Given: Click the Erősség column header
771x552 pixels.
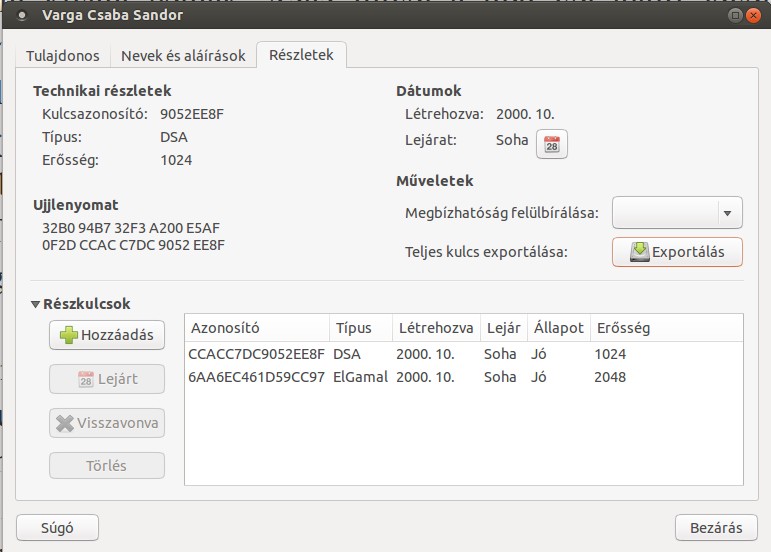Looking at the screenshot, I should pos(666,328).
